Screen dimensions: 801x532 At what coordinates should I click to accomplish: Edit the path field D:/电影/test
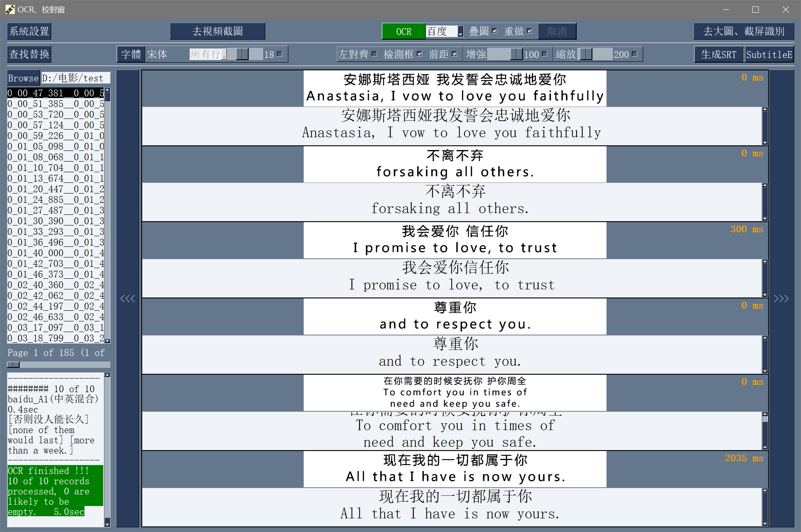point(75,78)
